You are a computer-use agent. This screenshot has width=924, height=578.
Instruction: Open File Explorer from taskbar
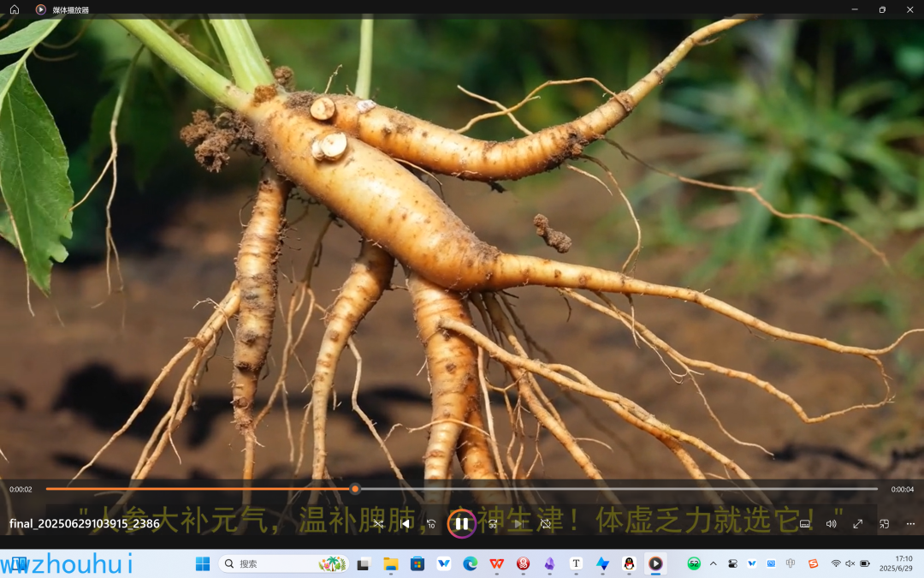coord(391,563)
